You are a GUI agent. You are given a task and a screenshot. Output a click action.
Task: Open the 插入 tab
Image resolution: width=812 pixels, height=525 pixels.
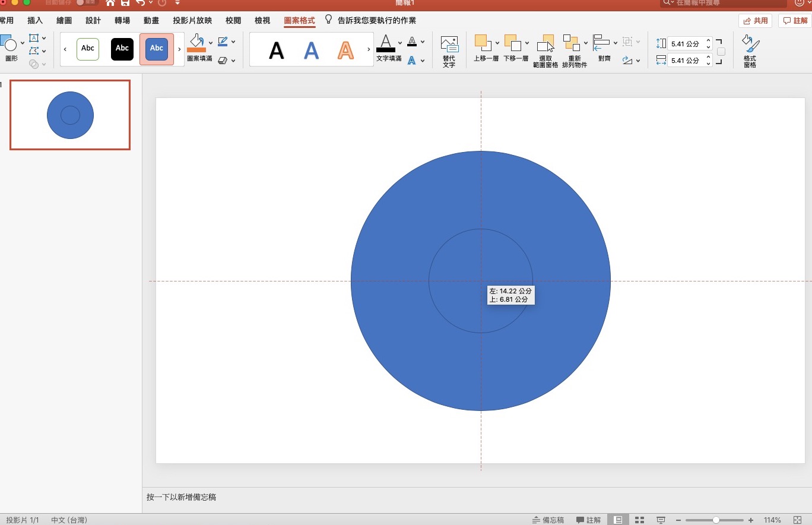click(35, 21)
